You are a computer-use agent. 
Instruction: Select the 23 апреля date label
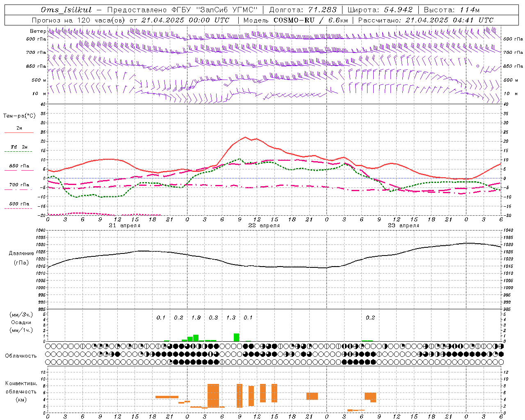tap(403, 226)
